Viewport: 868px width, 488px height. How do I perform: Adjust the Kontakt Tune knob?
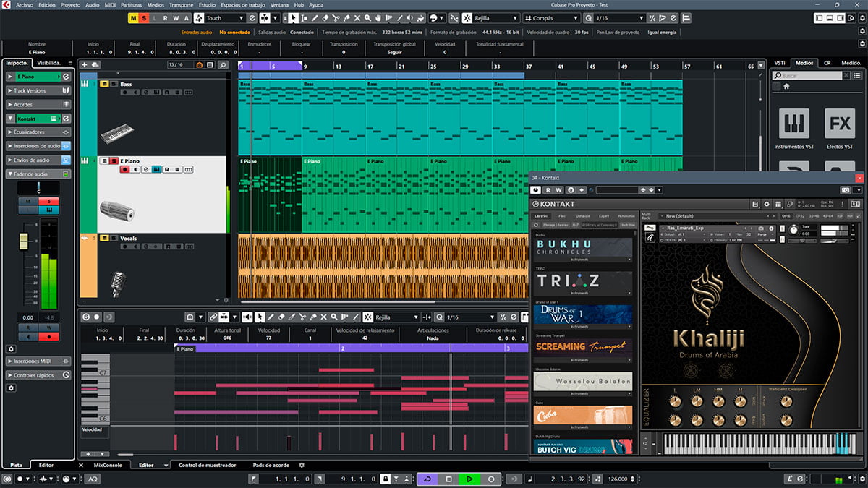(x=794, y=230)
